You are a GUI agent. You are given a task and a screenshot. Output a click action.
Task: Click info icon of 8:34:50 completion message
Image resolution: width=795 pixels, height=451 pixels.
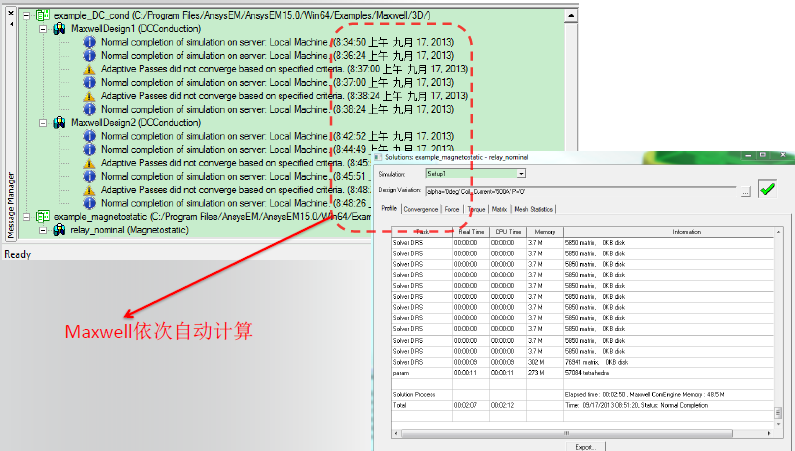[x=89, y=42]
